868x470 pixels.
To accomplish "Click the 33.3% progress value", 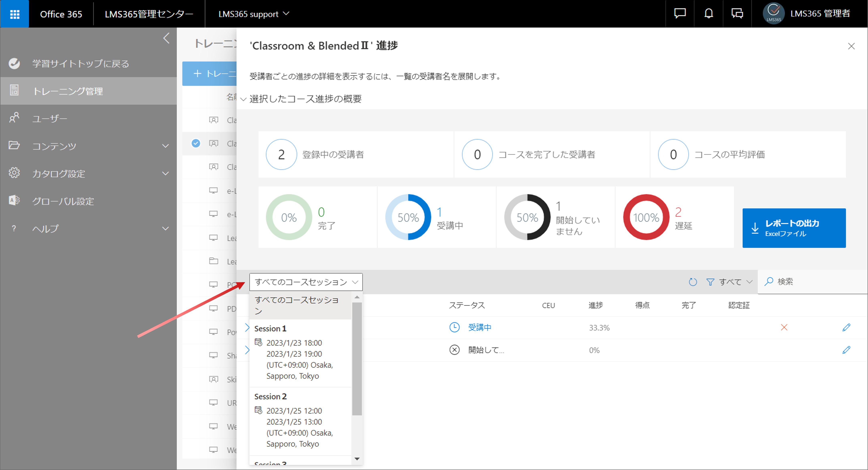I will [599, 328].
